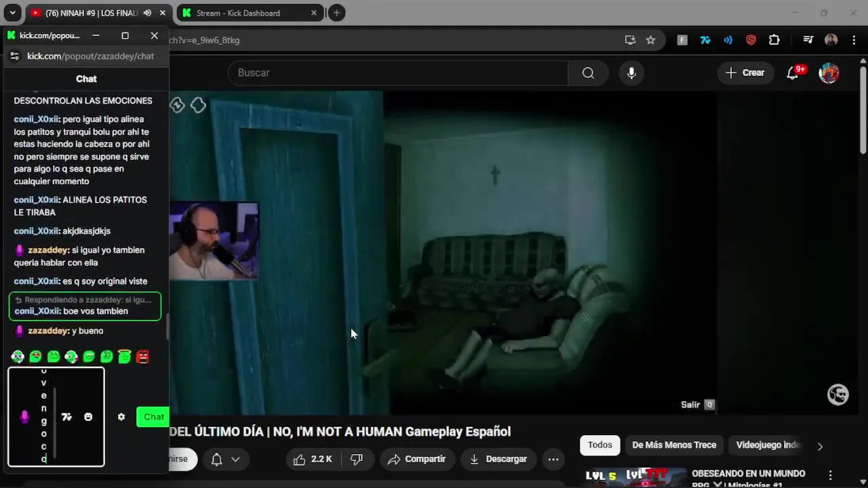The height and width of the screenshot is (488, 868).
Task: Bookmark this page with the star icon
Action: (x=650, y=40)
